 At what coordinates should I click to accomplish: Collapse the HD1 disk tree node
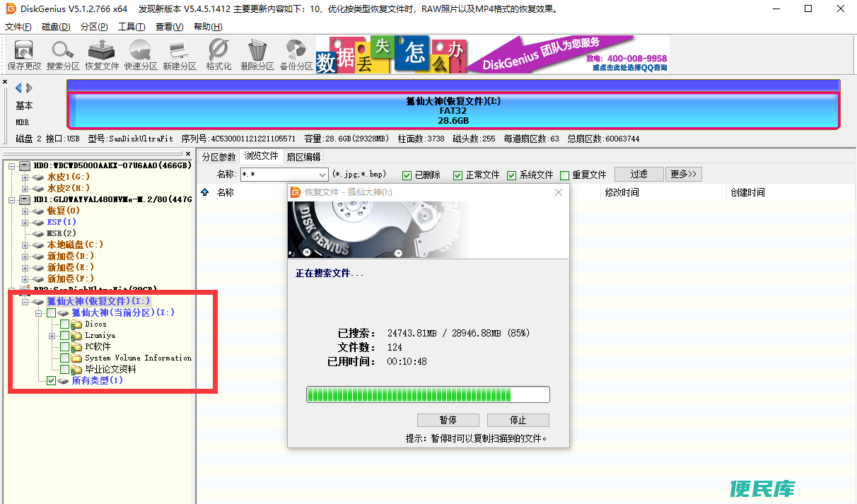point(12,199)
